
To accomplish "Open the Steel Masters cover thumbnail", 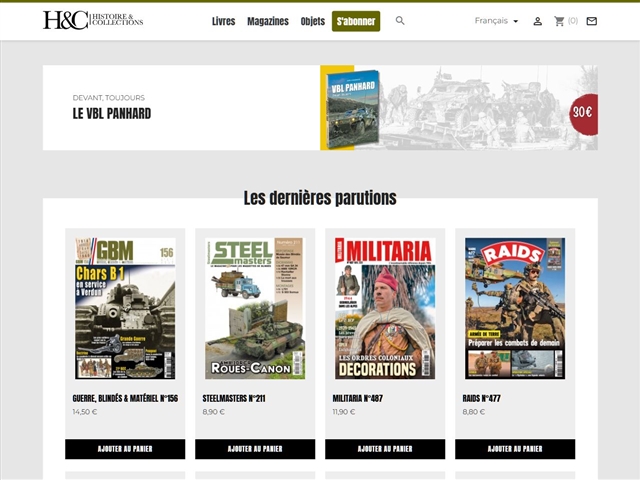I will click(255, 309).
